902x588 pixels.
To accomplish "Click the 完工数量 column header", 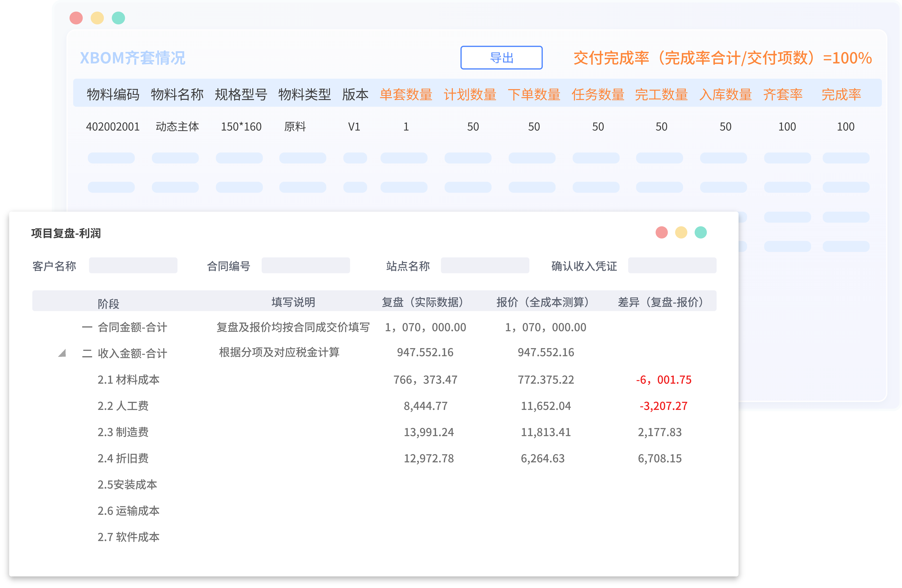I will 661,94.
